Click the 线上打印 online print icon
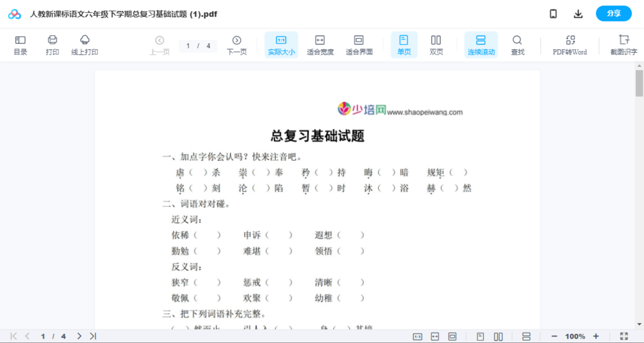The height and width of the screenshot is (343, 644). click(x=85, y=45)
